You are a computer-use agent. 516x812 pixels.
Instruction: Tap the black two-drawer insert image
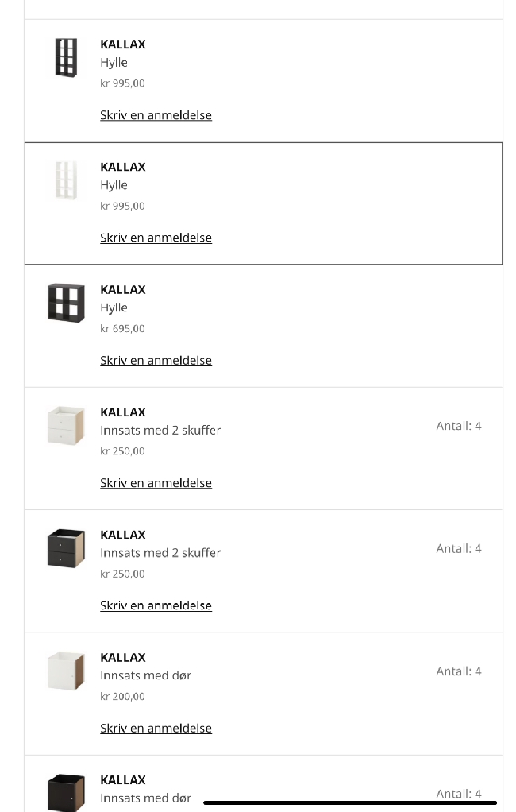[x=66, y=548]
